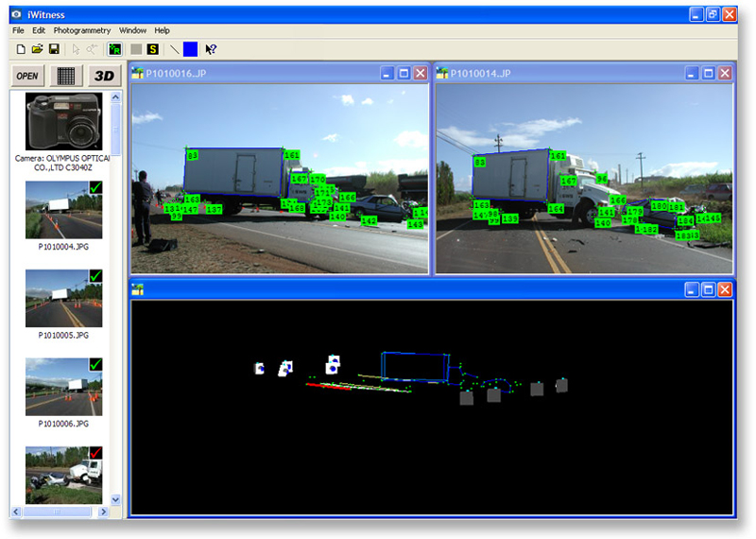Viewport: 756px width, 539px height.
Task: Click the grid thumbnail view button
Action: pyautogui.click(x=66, y=76)
